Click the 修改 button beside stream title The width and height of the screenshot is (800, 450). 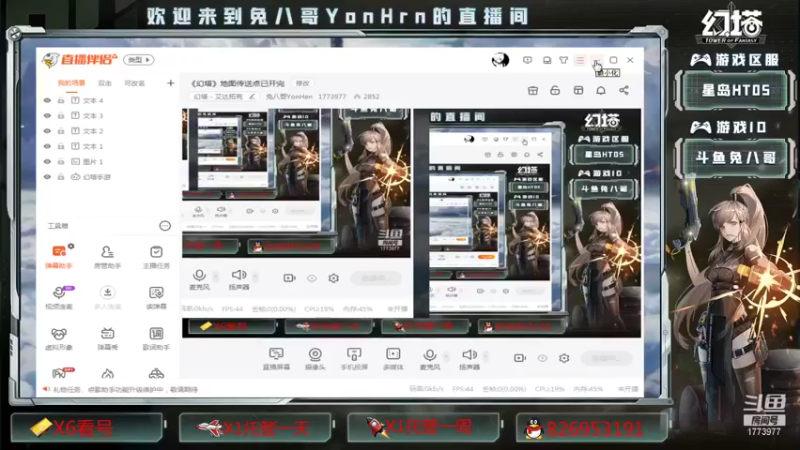(303, 83)
